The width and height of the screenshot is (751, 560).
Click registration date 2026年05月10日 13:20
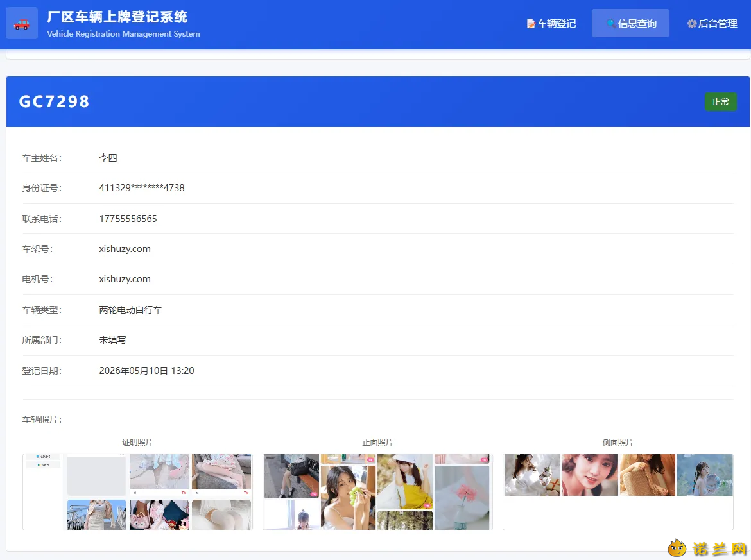click(146, 371)
